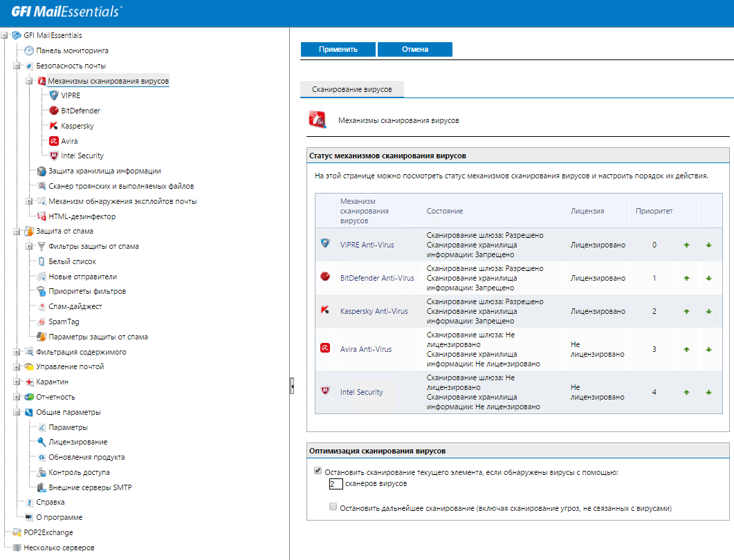734x560 pixels.
Task: Click the Приоритеты фильтров icon
Action: point(42,292)
